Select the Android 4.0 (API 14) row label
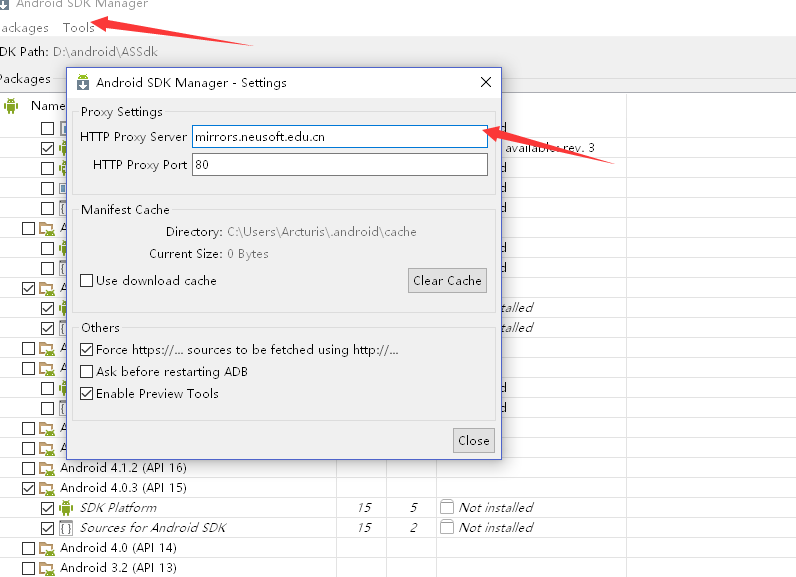Viewport: 796px width, 577px height. click(118, 548)
